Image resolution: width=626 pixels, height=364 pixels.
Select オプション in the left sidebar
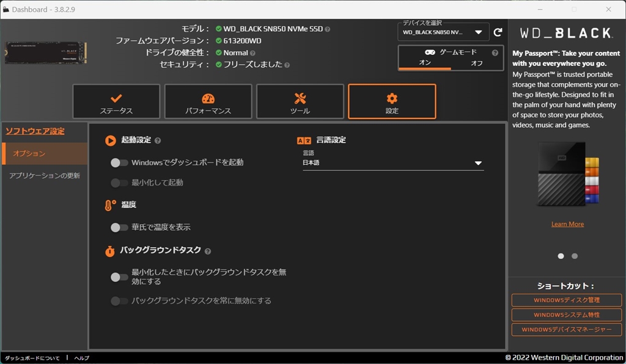click(x=45, y=153)
